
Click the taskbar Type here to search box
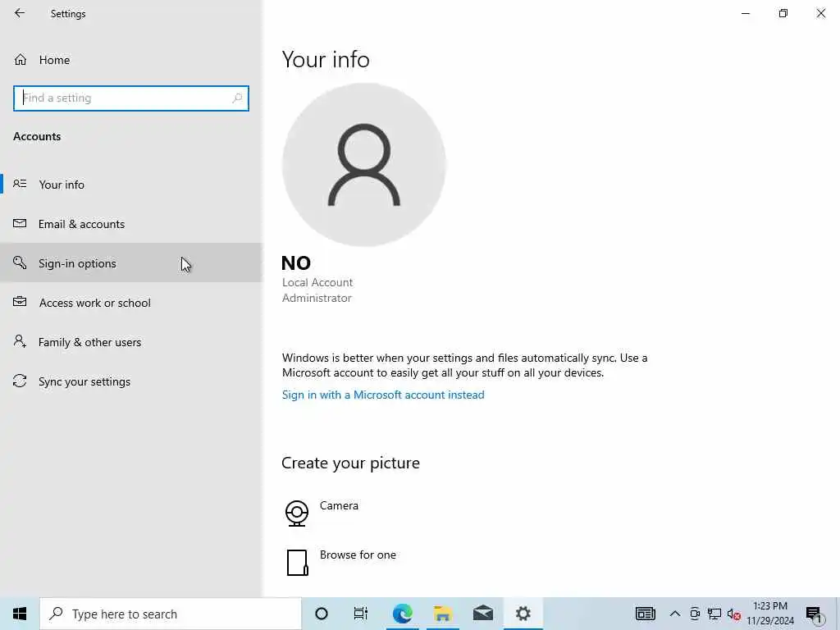pos(171,614)
